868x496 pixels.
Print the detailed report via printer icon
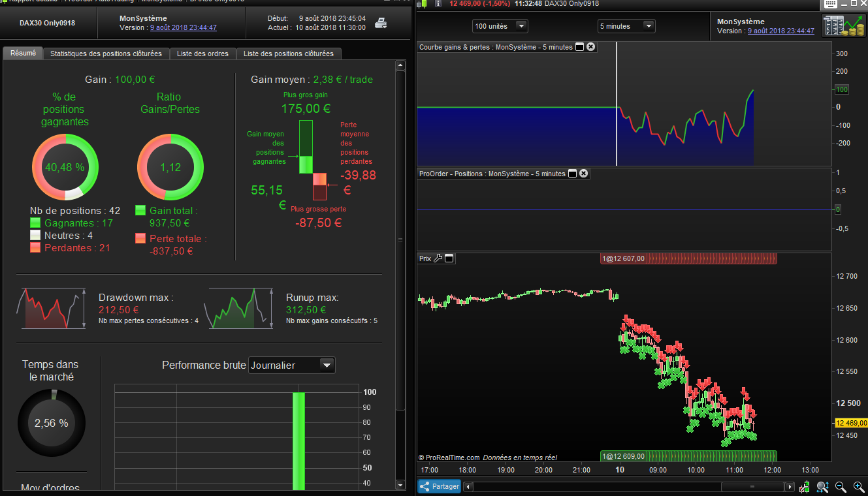[381, 24]
